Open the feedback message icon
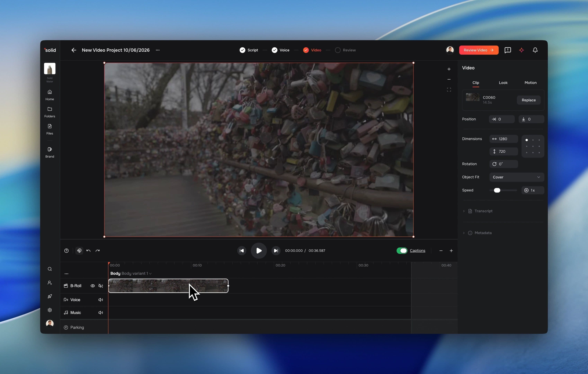 508,50
